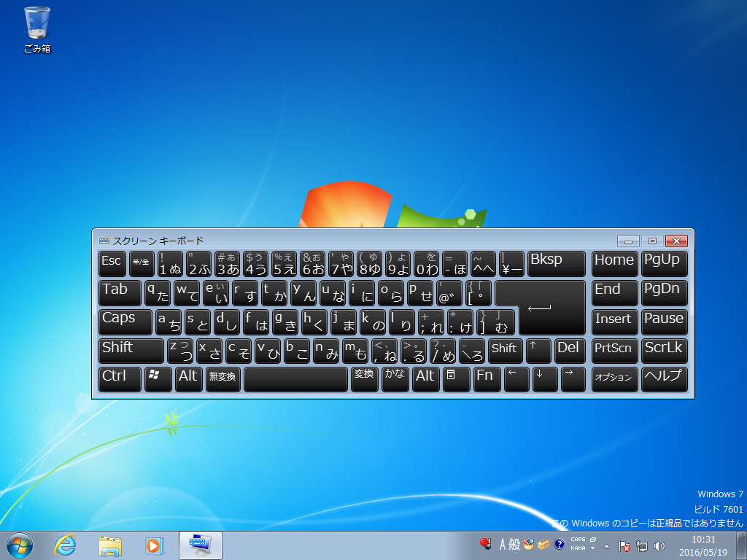Viewport: 747px width, 560px height.
Task: Click the Del key
Action: point(570,351)
